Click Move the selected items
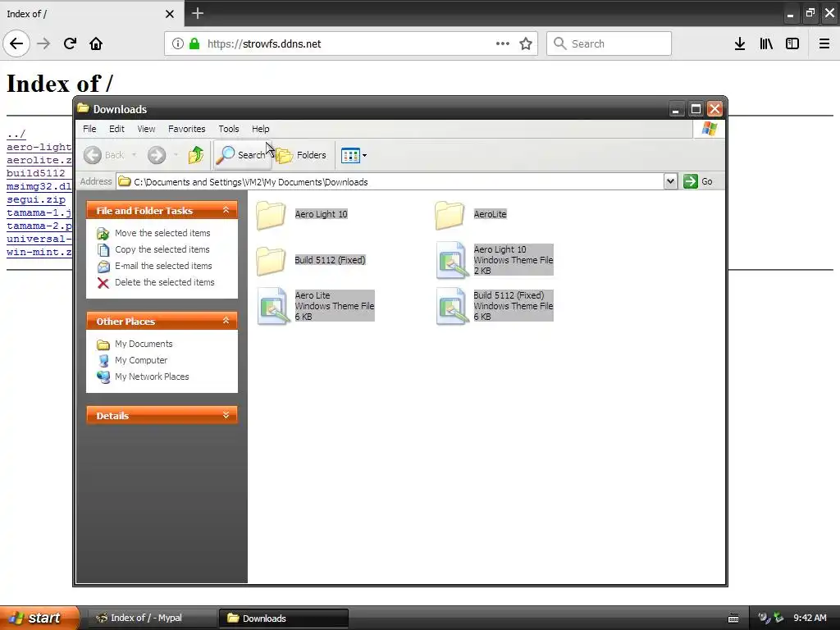This screenshot has width=840, height=630. 162,233
